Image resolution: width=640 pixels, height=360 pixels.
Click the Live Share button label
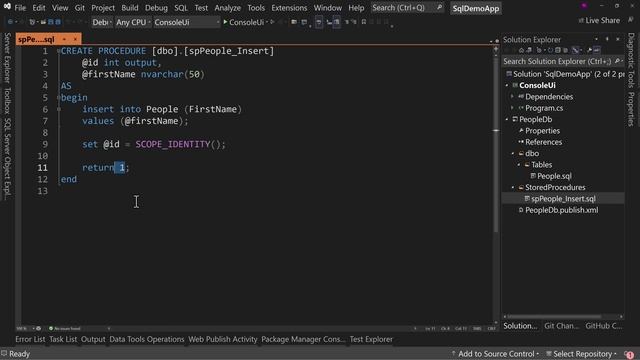[x=602, y=20]
